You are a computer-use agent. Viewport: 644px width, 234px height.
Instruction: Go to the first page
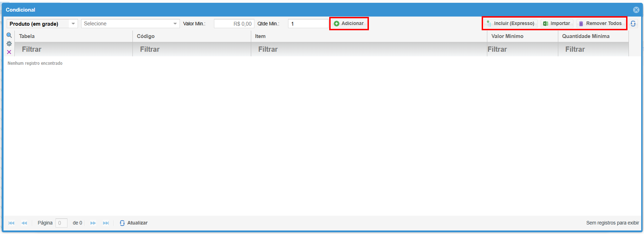[x=12, y=223]
